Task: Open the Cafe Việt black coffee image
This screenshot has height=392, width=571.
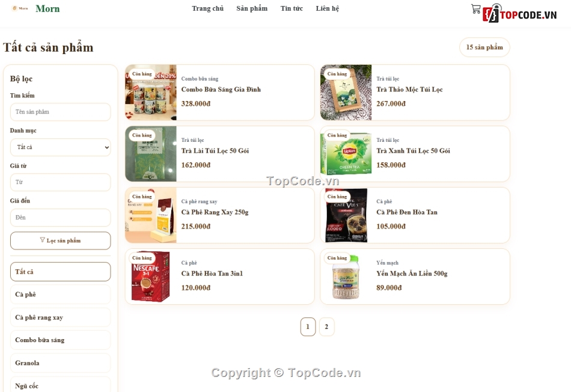Action: pos(346,215)
